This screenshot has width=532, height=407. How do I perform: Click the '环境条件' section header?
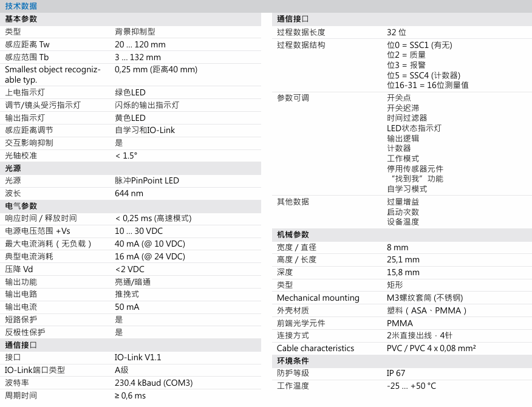(x=293, y=361)
